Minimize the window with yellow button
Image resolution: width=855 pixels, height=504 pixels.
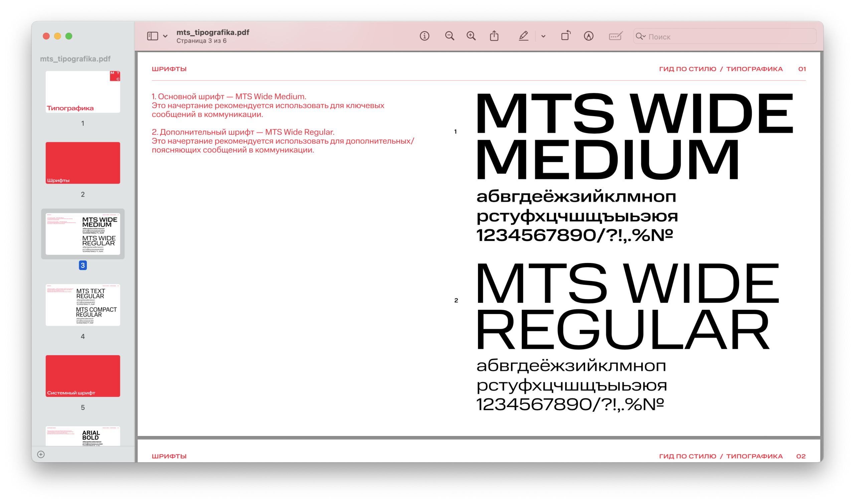(x=57, y=36)
